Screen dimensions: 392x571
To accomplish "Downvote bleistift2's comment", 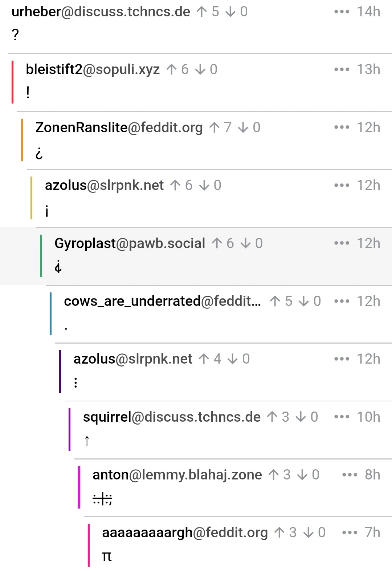I will tap(200, 69).
